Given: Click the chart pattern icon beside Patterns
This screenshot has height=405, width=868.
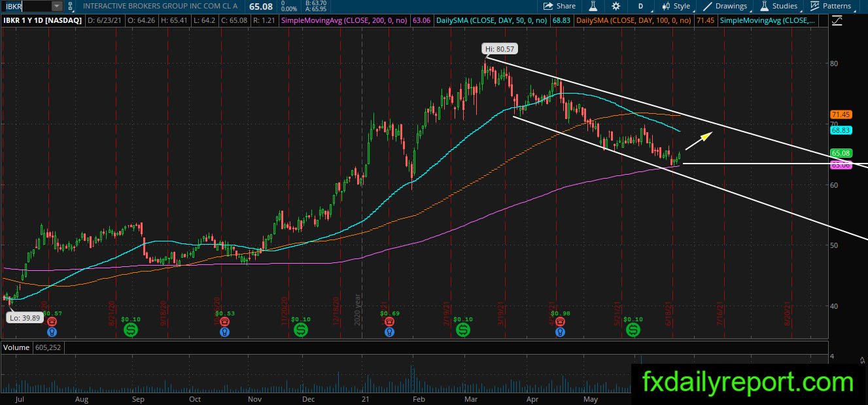Looking at the screenshot, I should [x=814, y=6].
